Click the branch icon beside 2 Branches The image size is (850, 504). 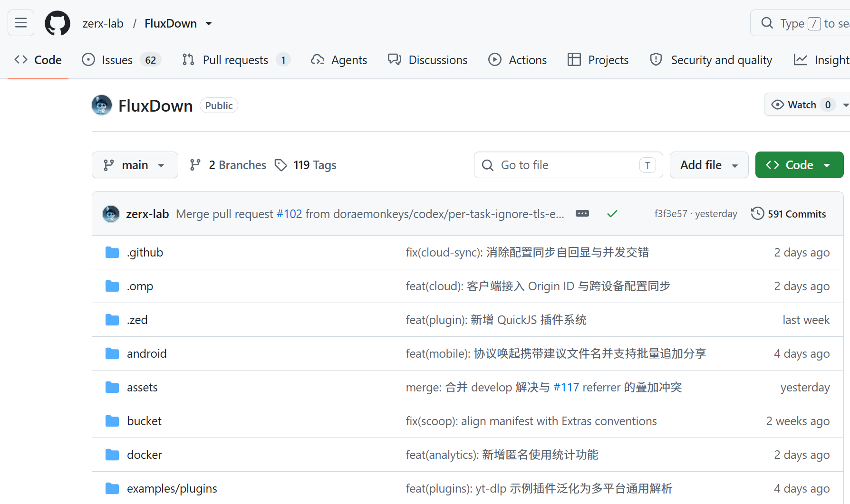pos(195,165)
